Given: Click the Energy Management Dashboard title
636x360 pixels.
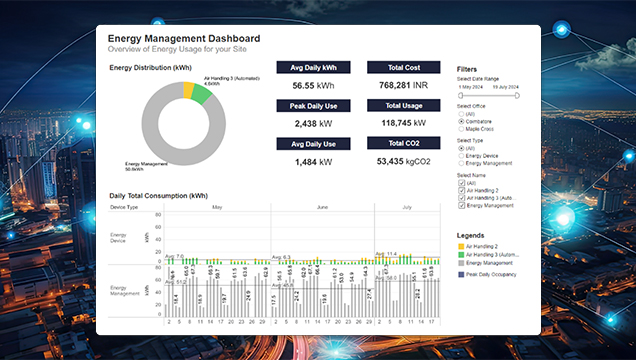Looking at the screenshot, I should pos(184,39).
